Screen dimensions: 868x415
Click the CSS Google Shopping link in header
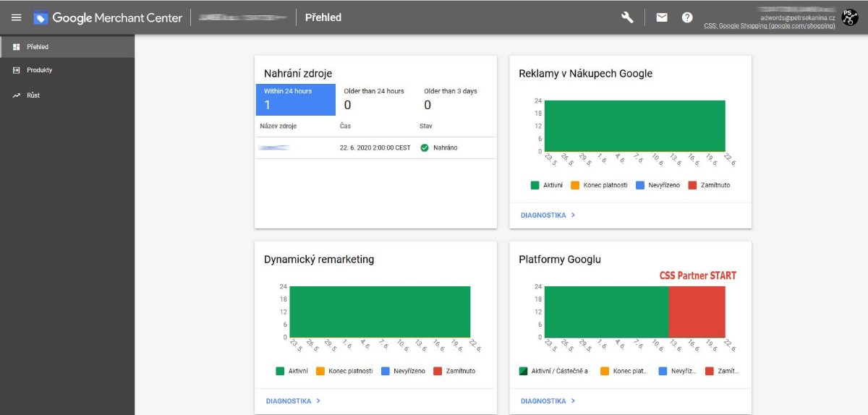tap(770, 25)
